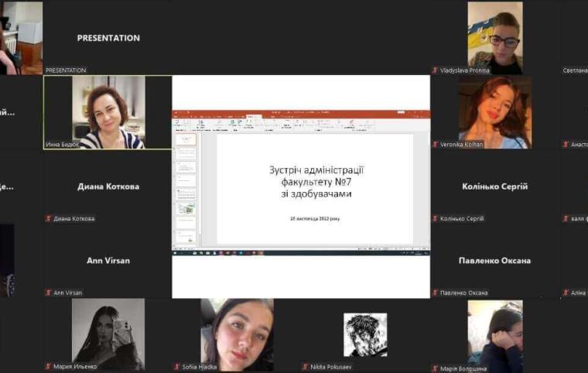
Task: Click muted mic icon beside Vladyslava Pronina
Action: (x=435, y=70)
